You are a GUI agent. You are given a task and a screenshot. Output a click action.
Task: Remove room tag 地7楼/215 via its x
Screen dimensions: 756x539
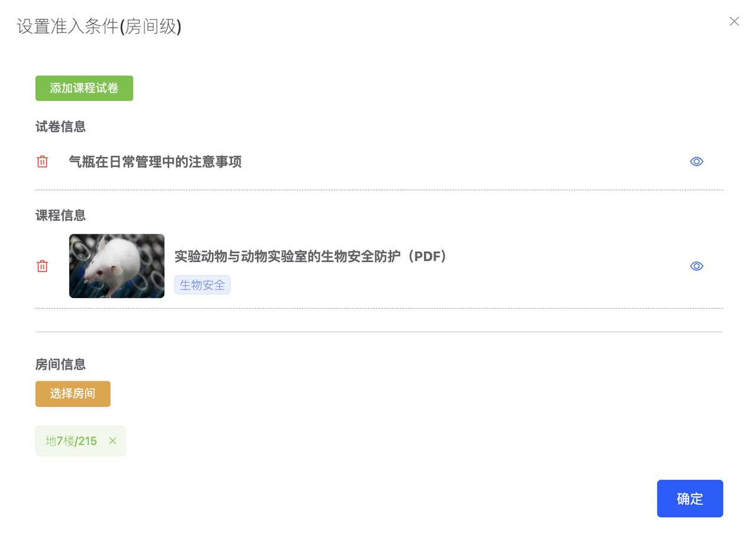[113, 441]
